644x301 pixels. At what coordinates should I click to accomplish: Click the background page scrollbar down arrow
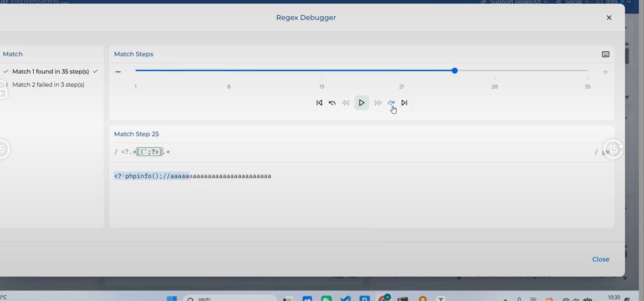(x=627, y=97)
